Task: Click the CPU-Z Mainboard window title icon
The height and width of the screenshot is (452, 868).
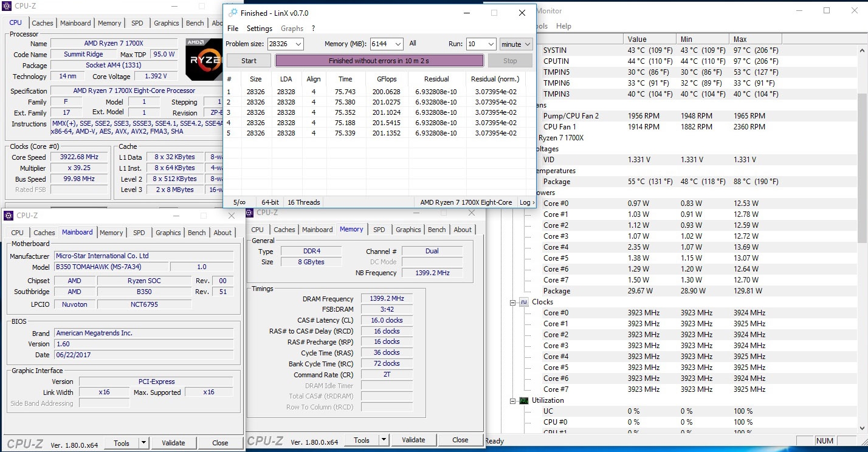Action: 9,215
